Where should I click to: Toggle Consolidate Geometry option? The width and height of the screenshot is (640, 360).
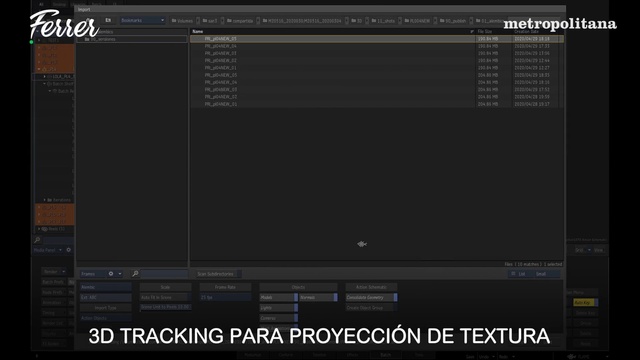tap(371, 298)
